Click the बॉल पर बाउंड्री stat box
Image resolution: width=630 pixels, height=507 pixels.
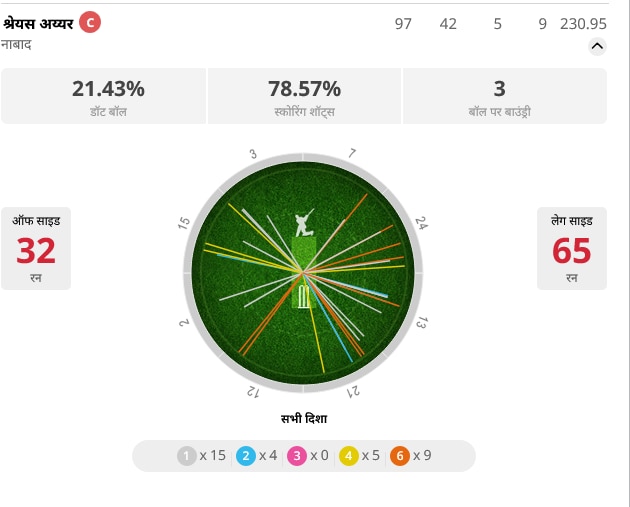(505, 96)
